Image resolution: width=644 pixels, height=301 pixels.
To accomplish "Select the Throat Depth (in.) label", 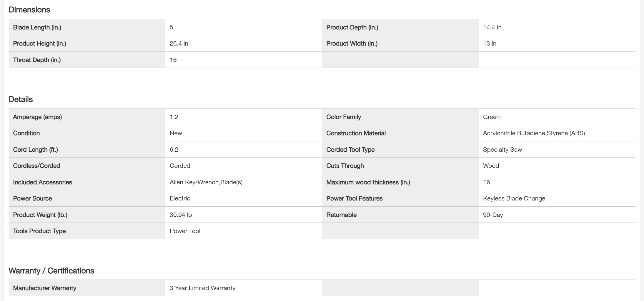I will (37, 60).
